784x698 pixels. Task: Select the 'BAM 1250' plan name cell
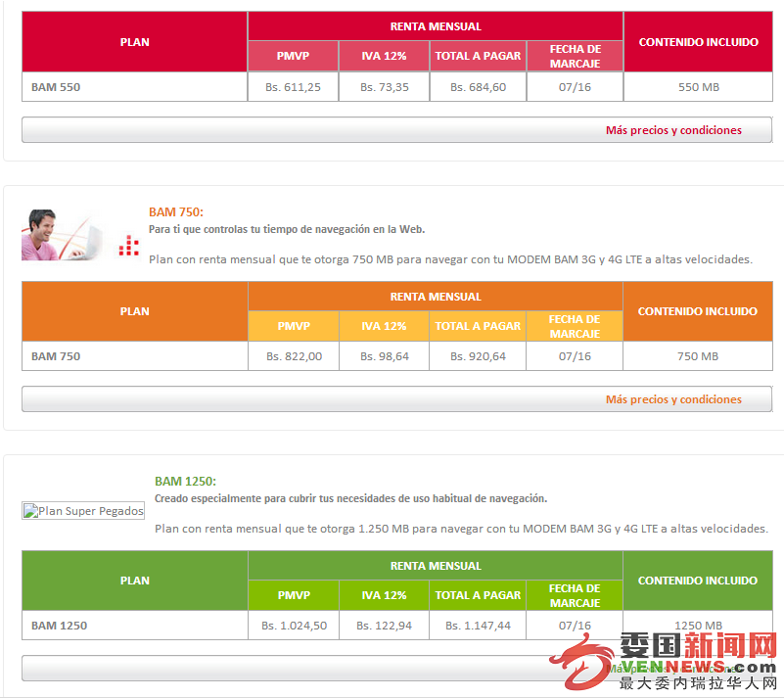click(x=134, y=626)
